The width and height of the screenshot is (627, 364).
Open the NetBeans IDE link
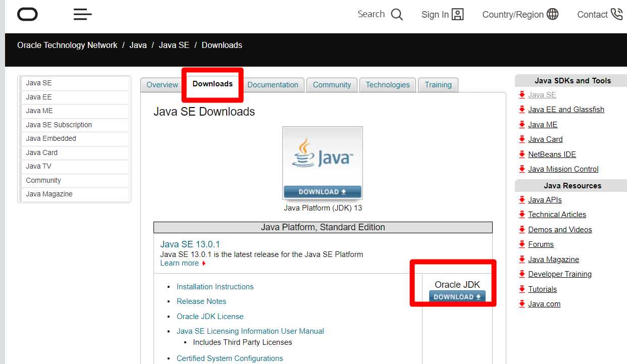[x=552, y=154]
